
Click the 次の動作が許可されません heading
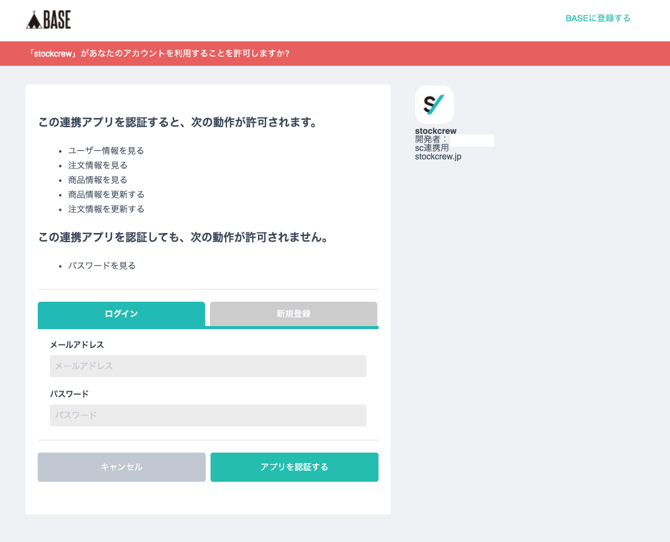pyautogui.click(x=183, y=237)
